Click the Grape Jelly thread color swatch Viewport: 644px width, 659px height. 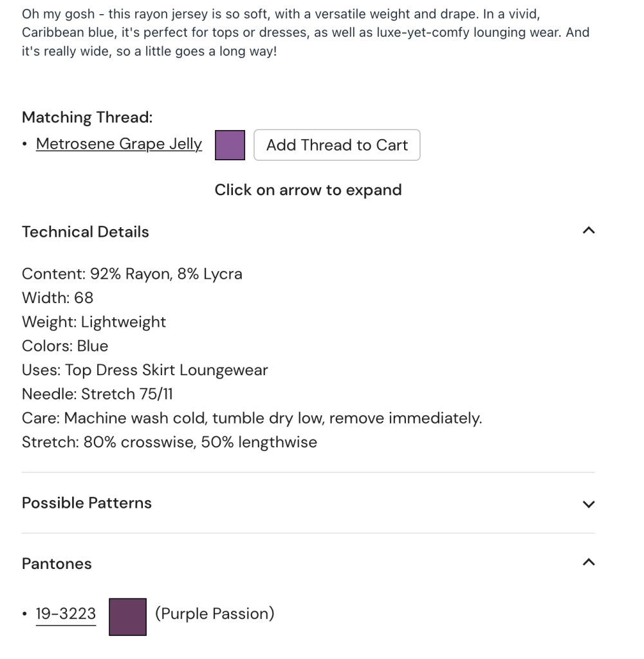tap(230, 145)
